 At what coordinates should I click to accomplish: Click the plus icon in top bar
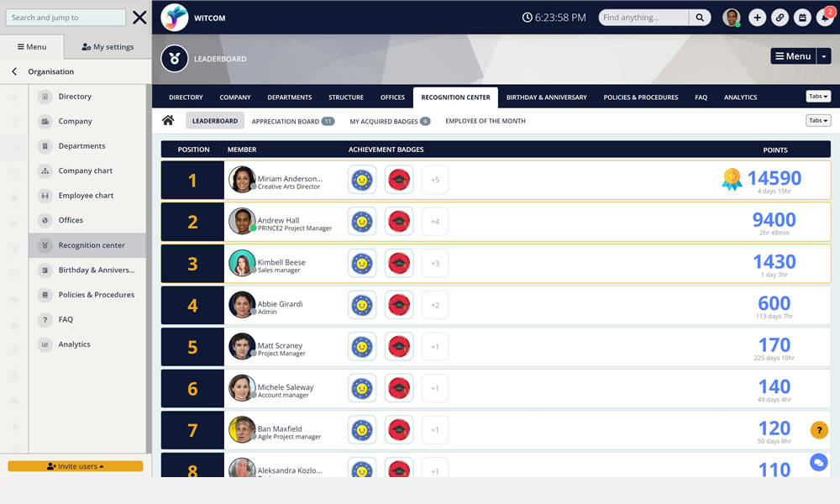tap(757, 18)
